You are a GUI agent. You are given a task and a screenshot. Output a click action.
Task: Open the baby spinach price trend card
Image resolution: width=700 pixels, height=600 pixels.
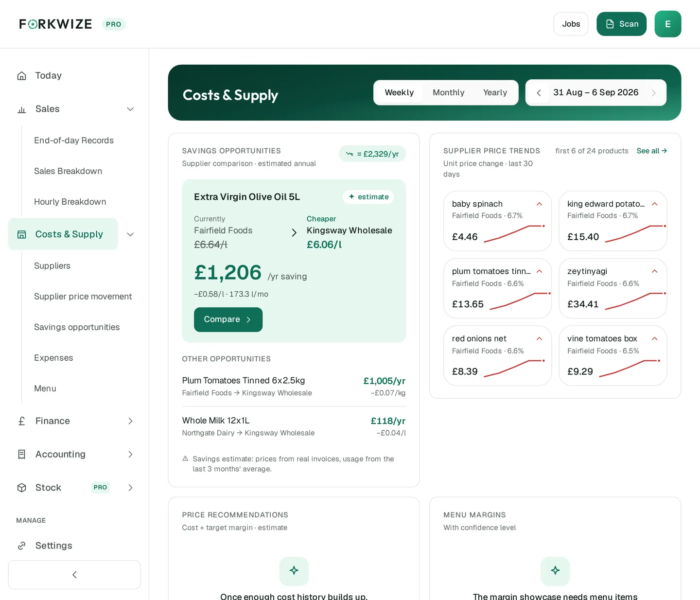click(x=498, y=221)
